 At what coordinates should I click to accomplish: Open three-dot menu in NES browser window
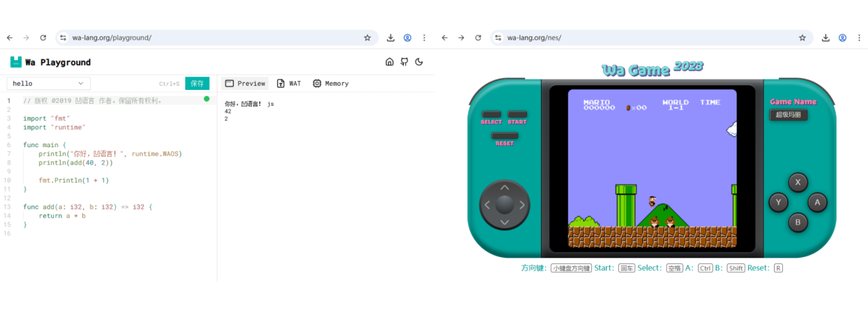pos(859,38)
